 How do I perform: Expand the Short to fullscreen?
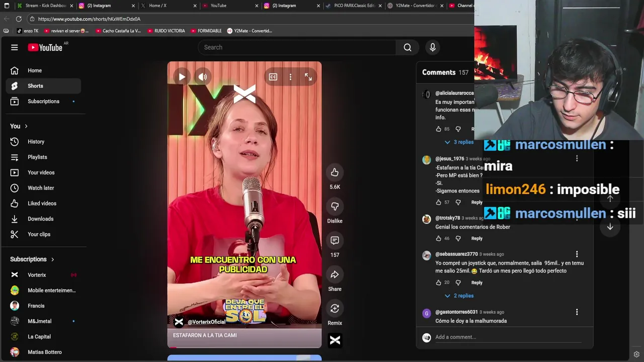308,77
